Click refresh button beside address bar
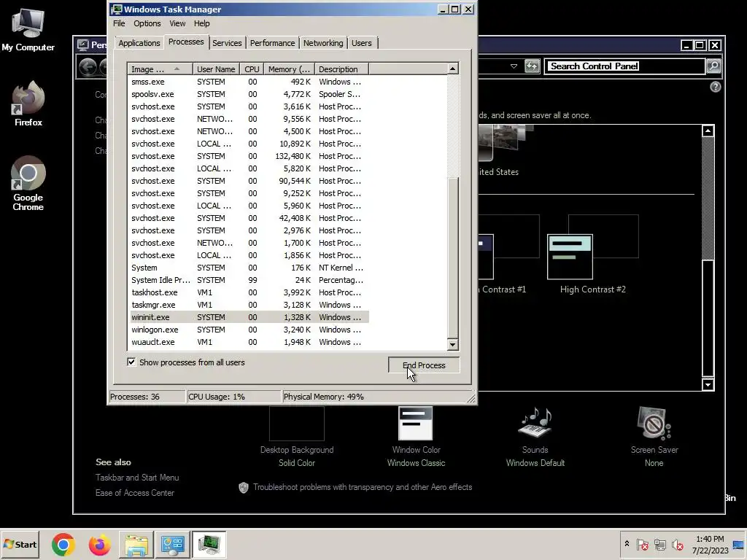 pyautogui.click(x=532, y=66)
